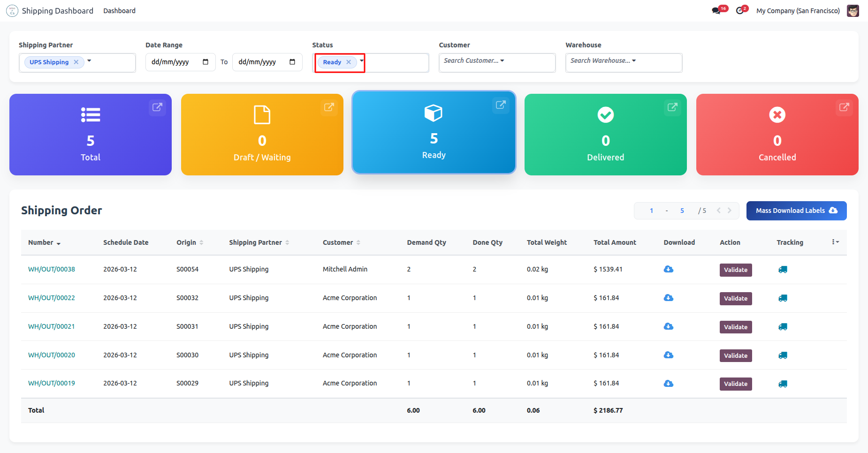Download label for WH/OUT/00038

pos(669,269)
